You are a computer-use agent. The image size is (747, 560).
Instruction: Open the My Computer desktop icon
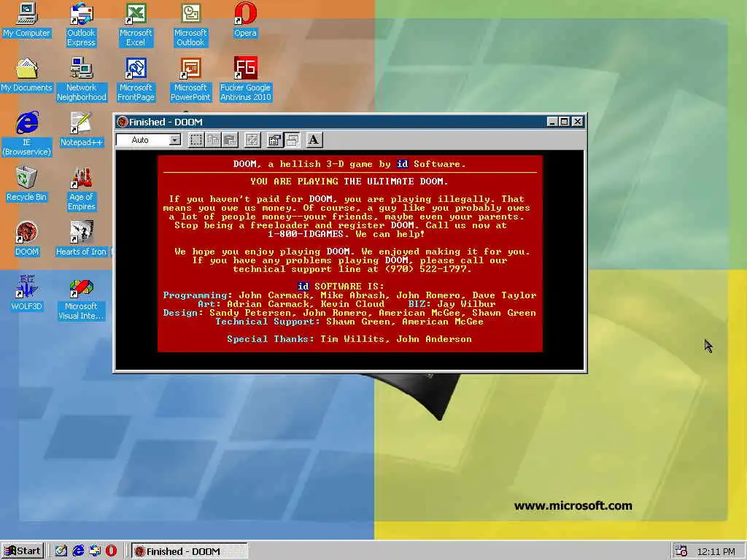click(x=26, y=20)
